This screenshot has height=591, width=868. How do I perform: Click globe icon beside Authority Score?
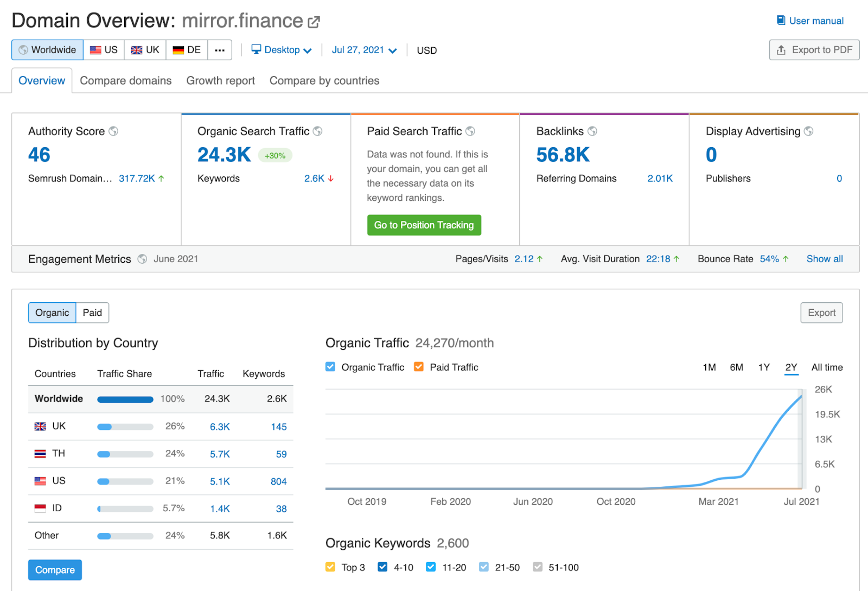tap(113, 131)
